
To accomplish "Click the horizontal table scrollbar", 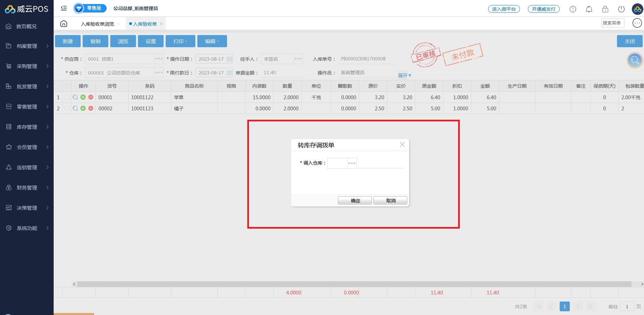I will (354, 284).
